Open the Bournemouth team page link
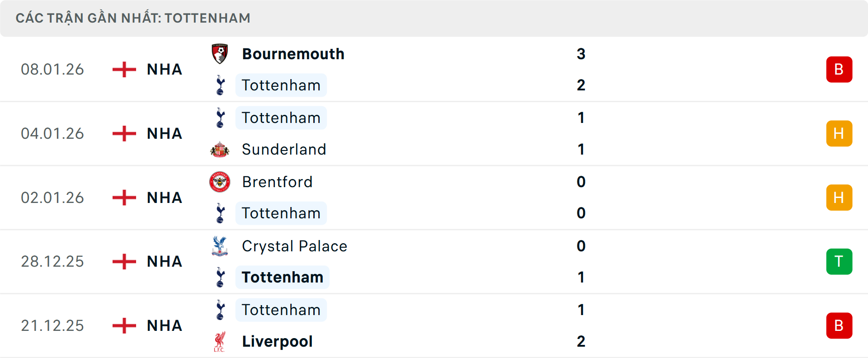 coord(293,53)
